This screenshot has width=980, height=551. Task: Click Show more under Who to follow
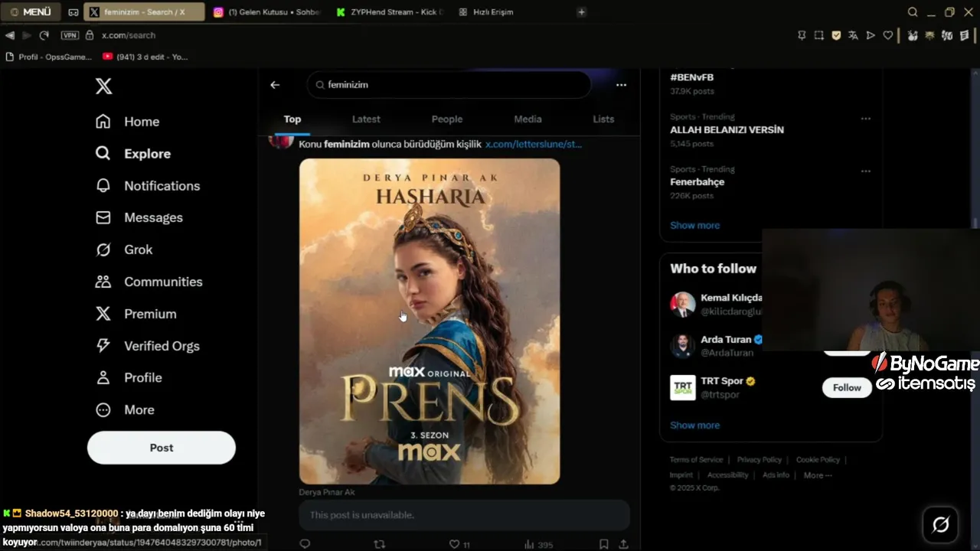[x=694, y=425]
